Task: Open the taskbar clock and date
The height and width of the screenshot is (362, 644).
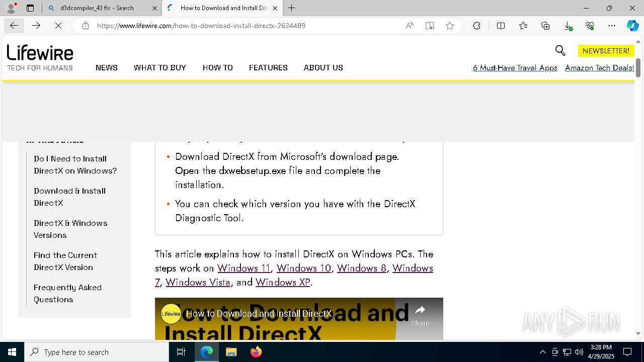Action: coord(601,352)
